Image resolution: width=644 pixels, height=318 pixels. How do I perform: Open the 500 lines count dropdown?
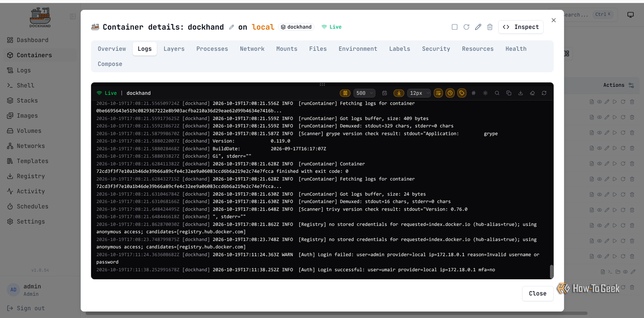(365, 93)
